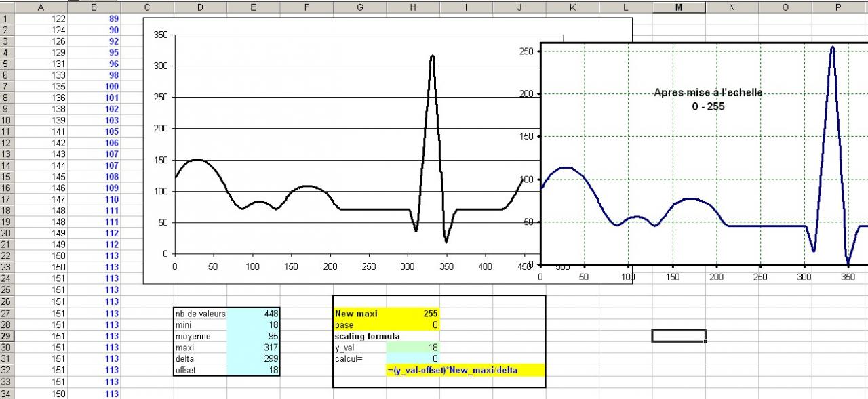Click cell A12 with value 142

click(41, 143)
